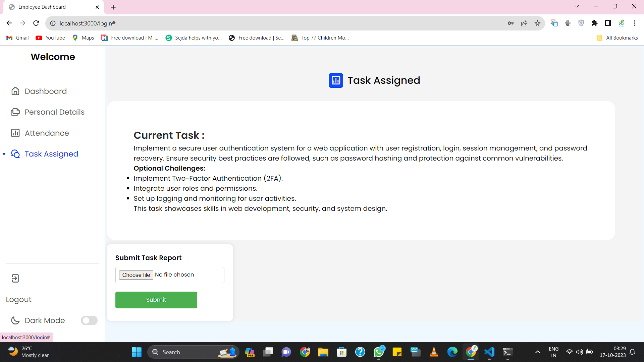Open the browser tab search chevron
The image size is (644, 362).
pos(577,6)
